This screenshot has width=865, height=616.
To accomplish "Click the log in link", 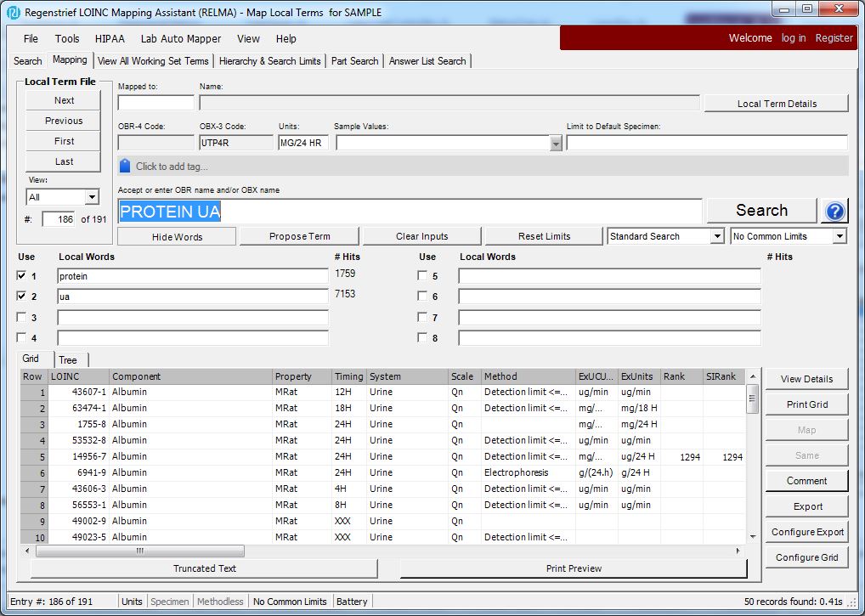I will 794,38.
